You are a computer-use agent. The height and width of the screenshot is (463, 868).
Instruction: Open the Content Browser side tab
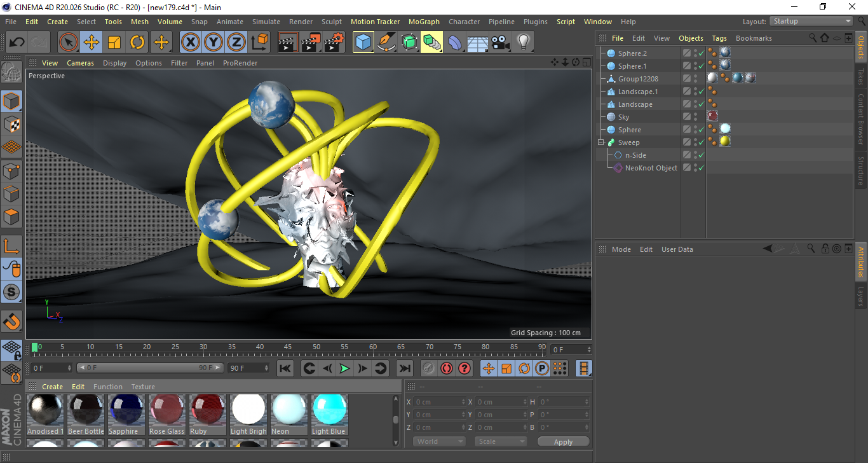[x=861, y=118]
